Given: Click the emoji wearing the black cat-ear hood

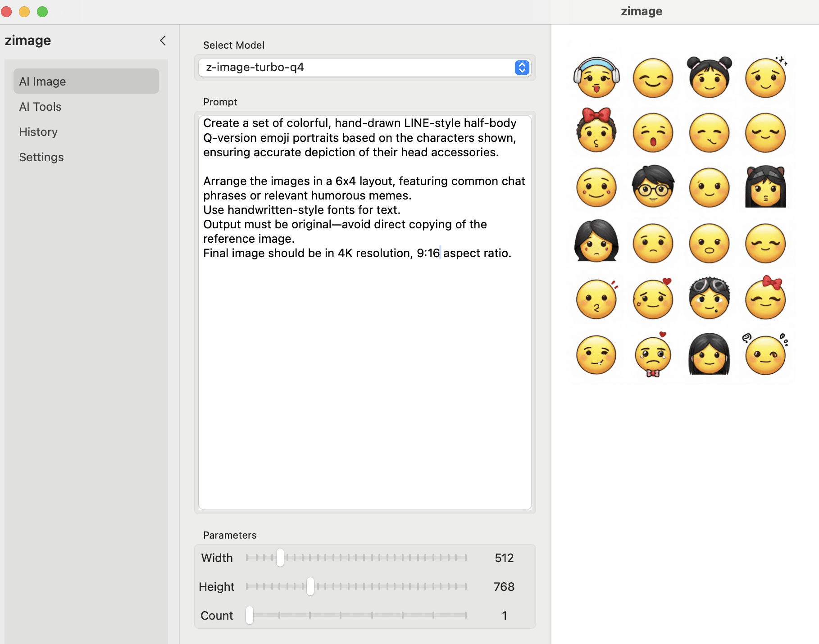Looking at the screenshot, I should point(765,186).
